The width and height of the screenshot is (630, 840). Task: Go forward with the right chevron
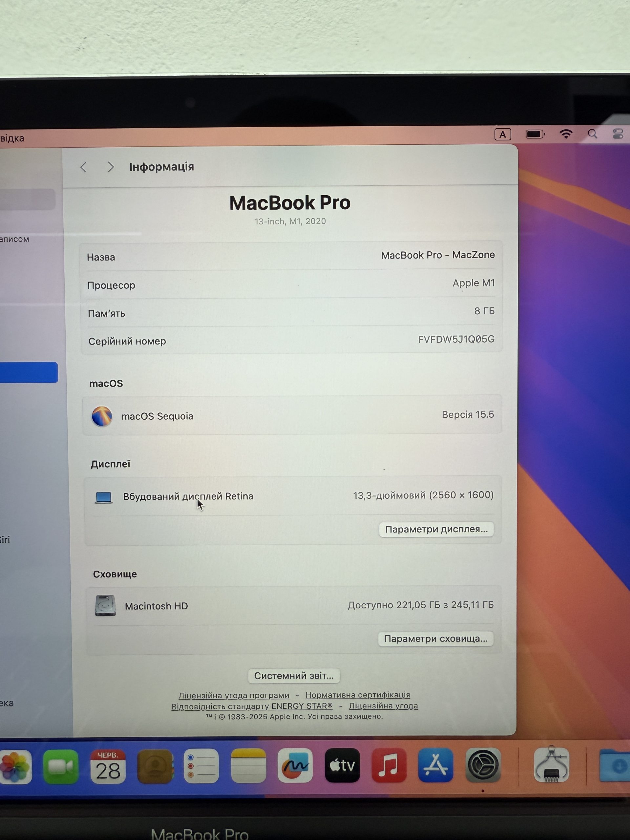[x=111, y=167]
